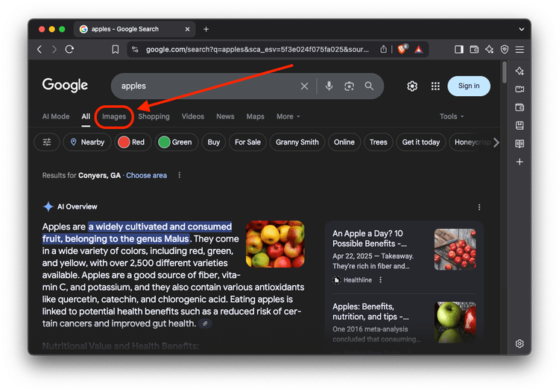The image size is (559, 392).
Task: Go back to the previous page
Action: click(x=40, y=49)
